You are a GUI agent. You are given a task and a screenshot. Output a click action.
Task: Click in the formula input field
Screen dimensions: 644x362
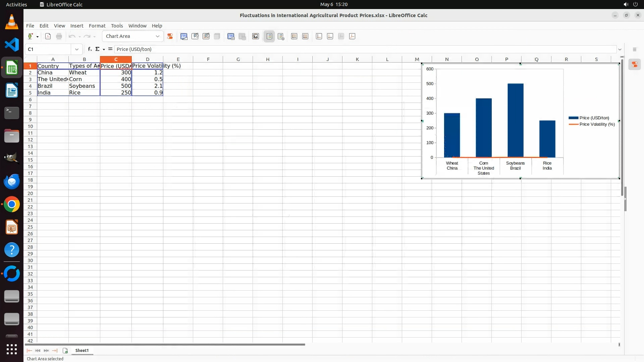click(335, 49)
